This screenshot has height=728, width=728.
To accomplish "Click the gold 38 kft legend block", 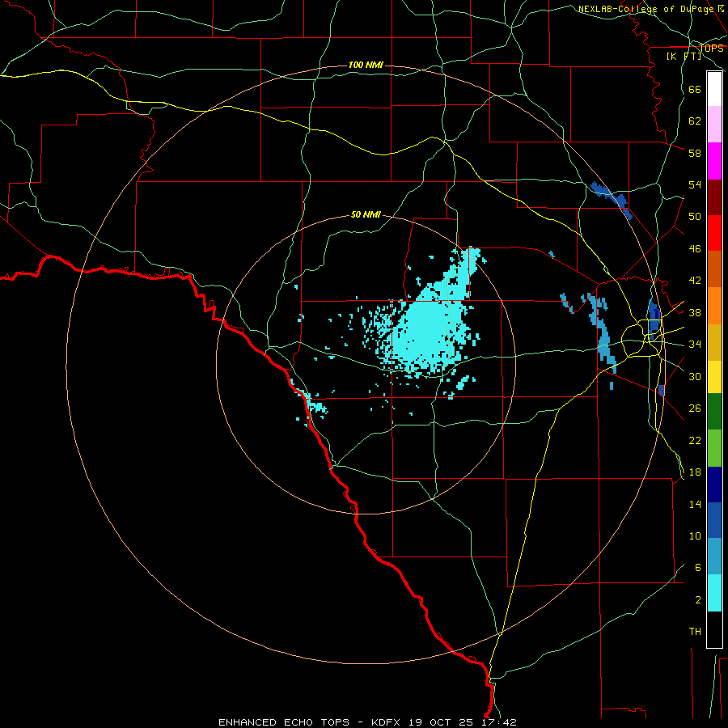I will [714, 342].
